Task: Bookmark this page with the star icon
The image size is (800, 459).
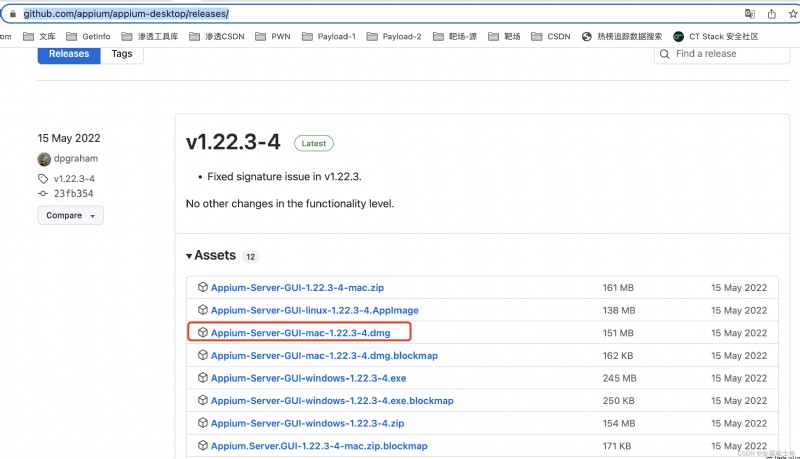Action: [793, 14]
